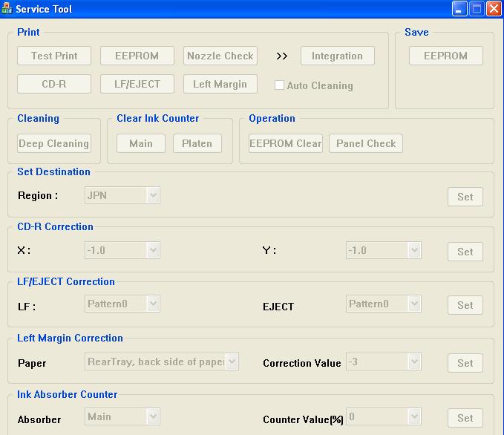
Task: Click the Clear Ink Counter group label
Action: 158,118
